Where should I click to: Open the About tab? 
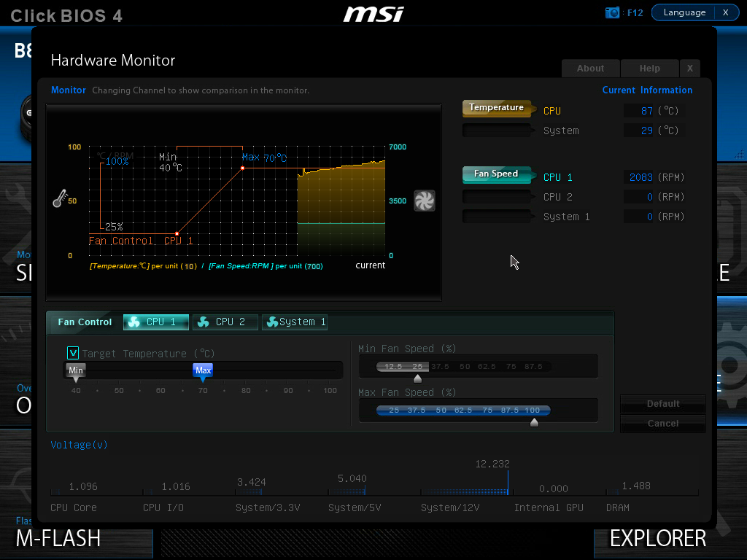point(591,69)
